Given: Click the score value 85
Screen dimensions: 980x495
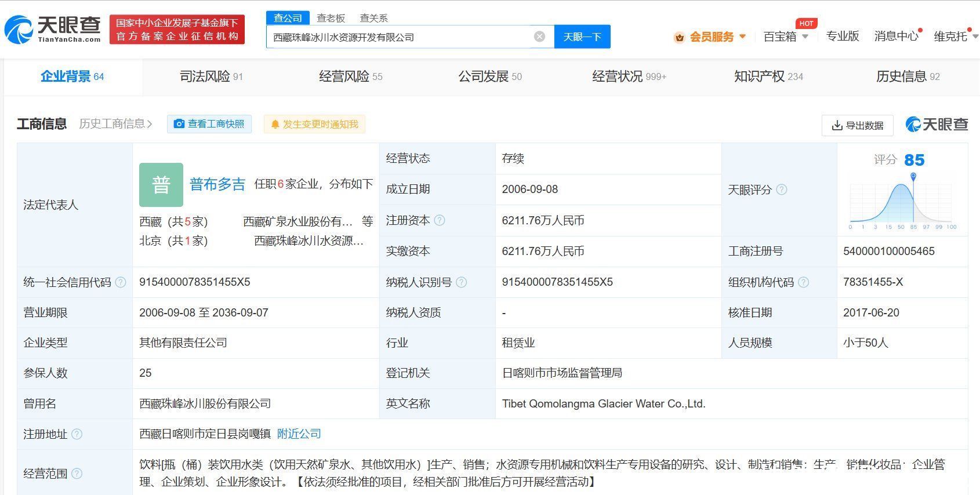Looking at the screenshot, I should point(914,160).
